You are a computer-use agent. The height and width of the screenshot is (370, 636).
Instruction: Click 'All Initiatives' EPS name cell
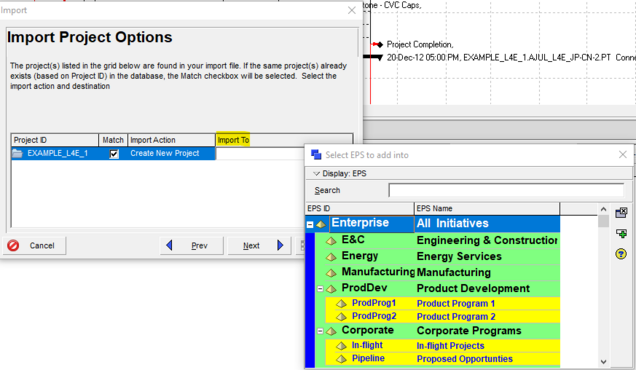[487, 224]
